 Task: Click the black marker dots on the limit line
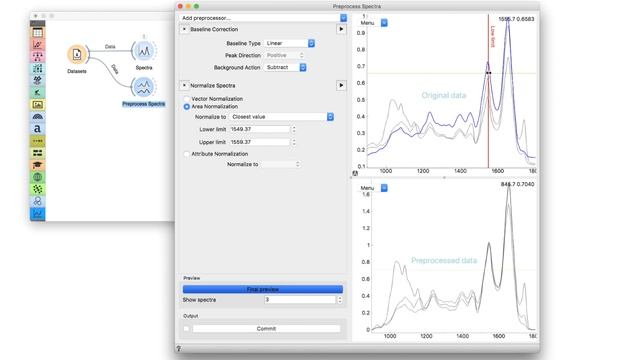click(x=489, y=73)
